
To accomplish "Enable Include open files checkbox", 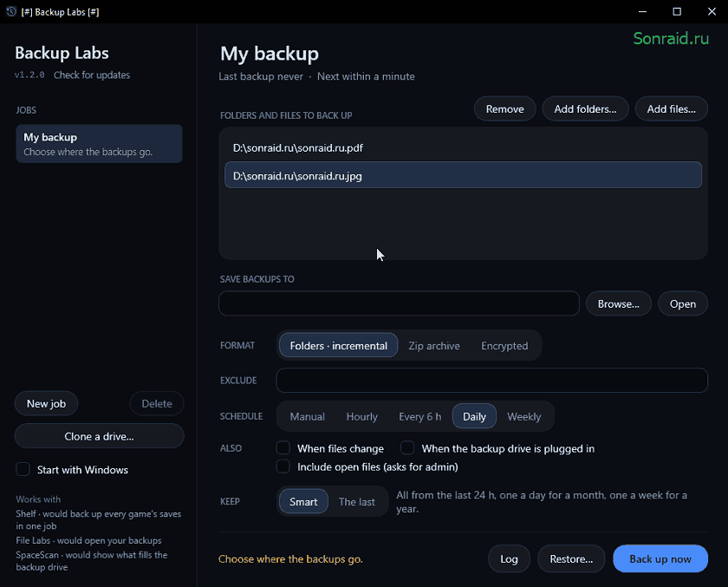I will (x=283, y=466).
